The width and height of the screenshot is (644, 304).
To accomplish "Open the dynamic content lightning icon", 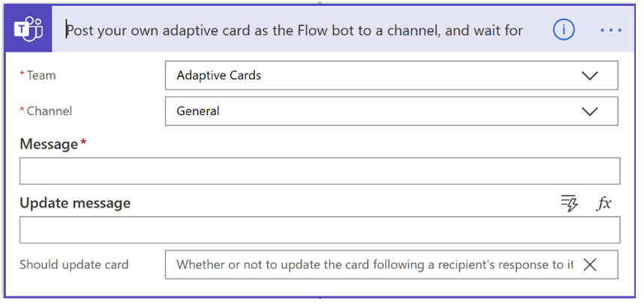I will pyautogui.click(x=570, y=203).
